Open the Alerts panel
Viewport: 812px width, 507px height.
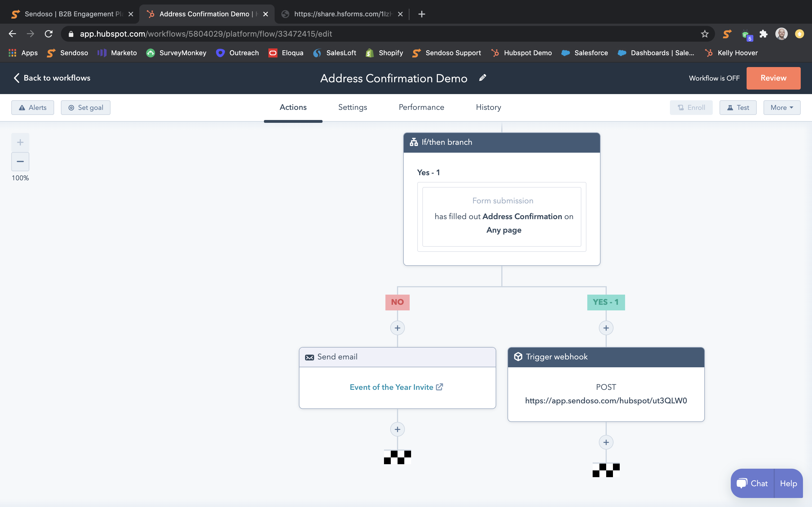[32, 108]
